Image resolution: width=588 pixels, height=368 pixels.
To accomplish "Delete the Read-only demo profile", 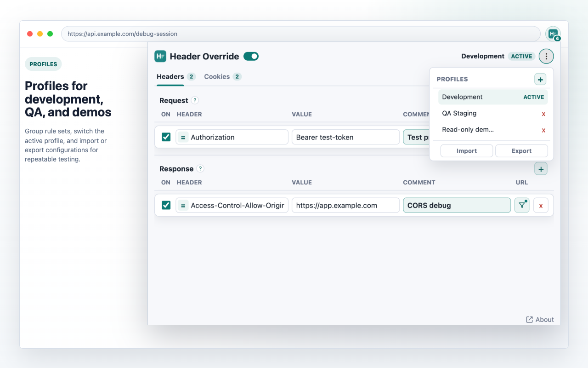I will pos(543,130).
